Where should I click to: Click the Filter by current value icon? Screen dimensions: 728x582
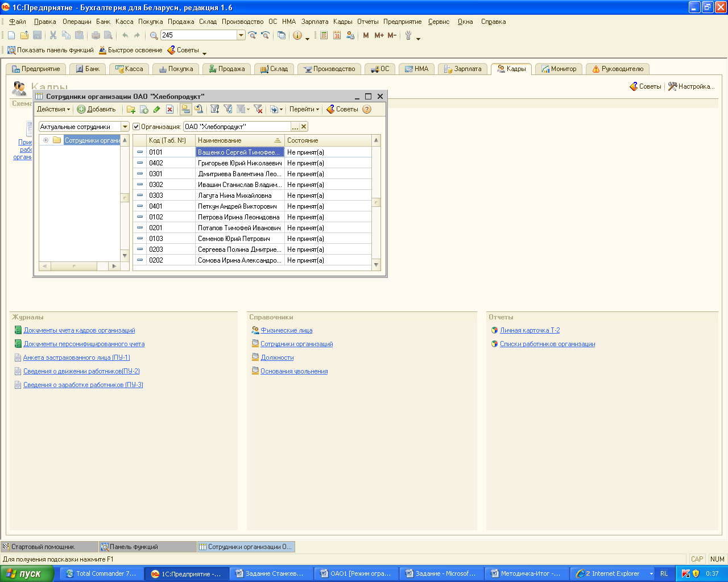coord(228,109)
